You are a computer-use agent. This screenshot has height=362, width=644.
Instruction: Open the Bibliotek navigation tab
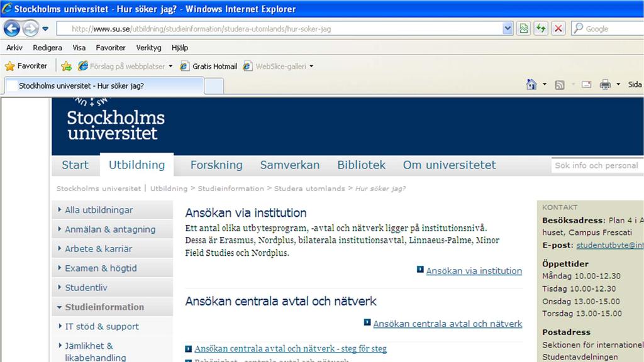tap(362, 165)
